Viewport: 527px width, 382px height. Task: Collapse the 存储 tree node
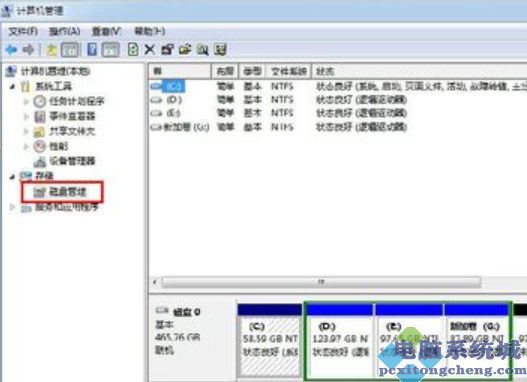pos(12,176)
